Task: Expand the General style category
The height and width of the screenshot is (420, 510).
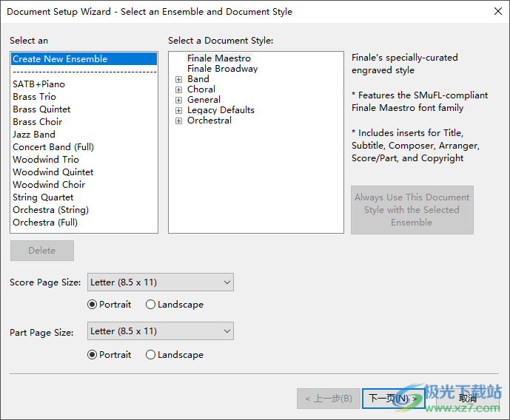Action: click(178, 100)
